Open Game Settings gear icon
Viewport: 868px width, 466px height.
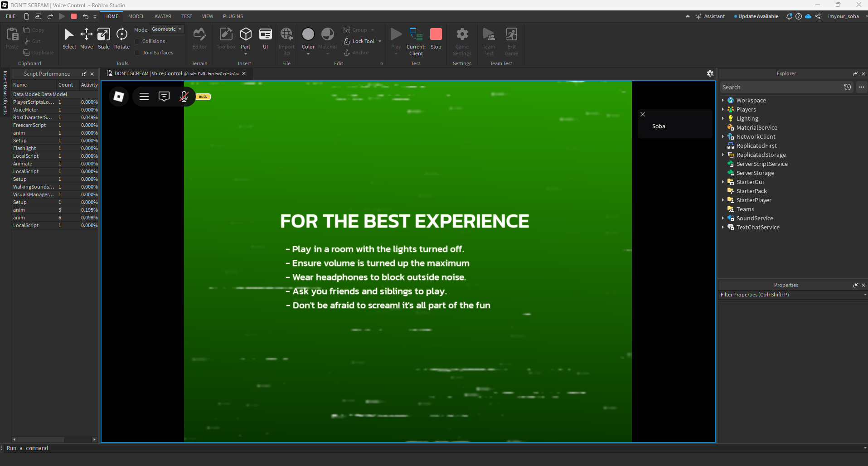tap(462, 35)
